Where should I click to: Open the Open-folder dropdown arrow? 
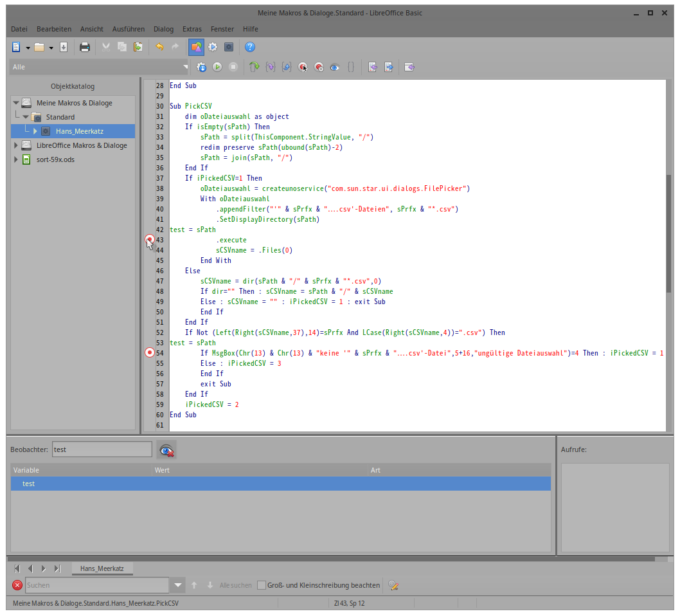point(51,48)
